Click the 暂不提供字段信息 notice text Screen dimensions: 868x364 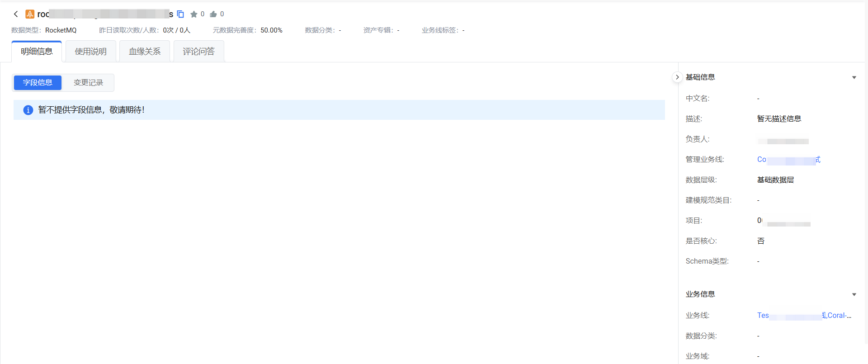(91, 110)
